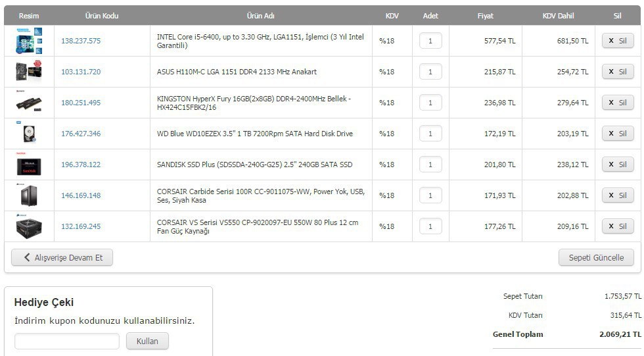Click the ASUS H110M-C motherboard thumbnail
644x356 pixels.
tap(29, 72)
